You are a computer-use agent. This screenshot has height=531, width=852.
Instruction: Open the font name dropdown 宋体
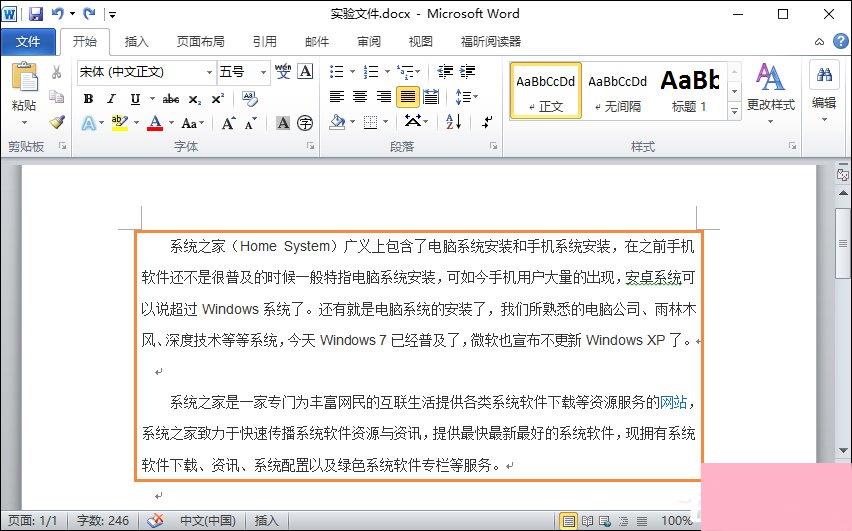coord(209,72)
